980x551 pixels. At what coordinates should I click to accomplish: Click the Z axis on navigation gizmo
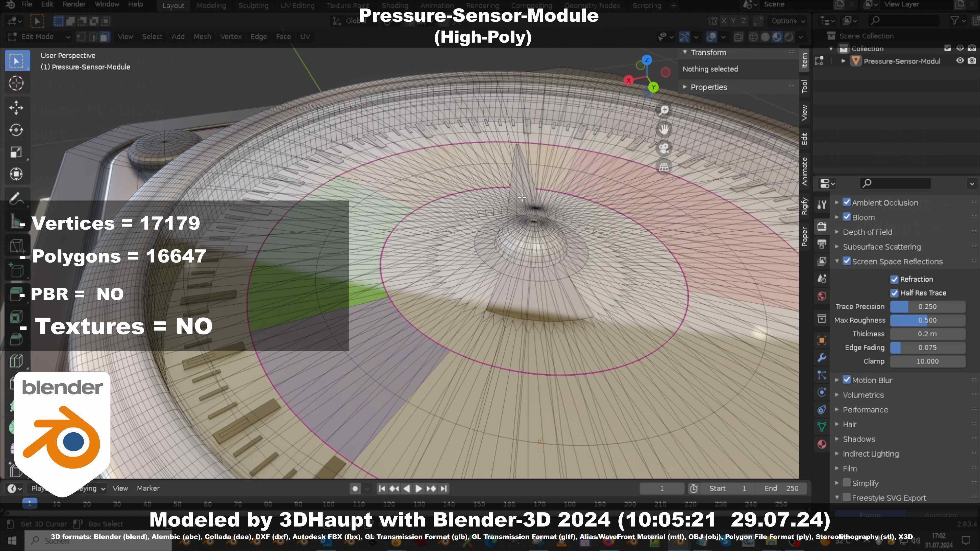point(647,60)
